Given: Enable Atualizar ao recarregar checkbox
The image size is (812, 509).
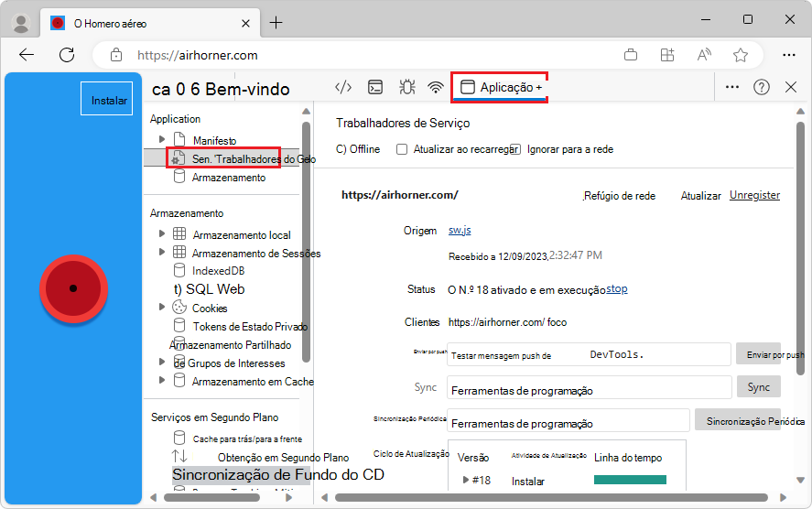Looking at the screenshot, I should (x=402, y=149).
